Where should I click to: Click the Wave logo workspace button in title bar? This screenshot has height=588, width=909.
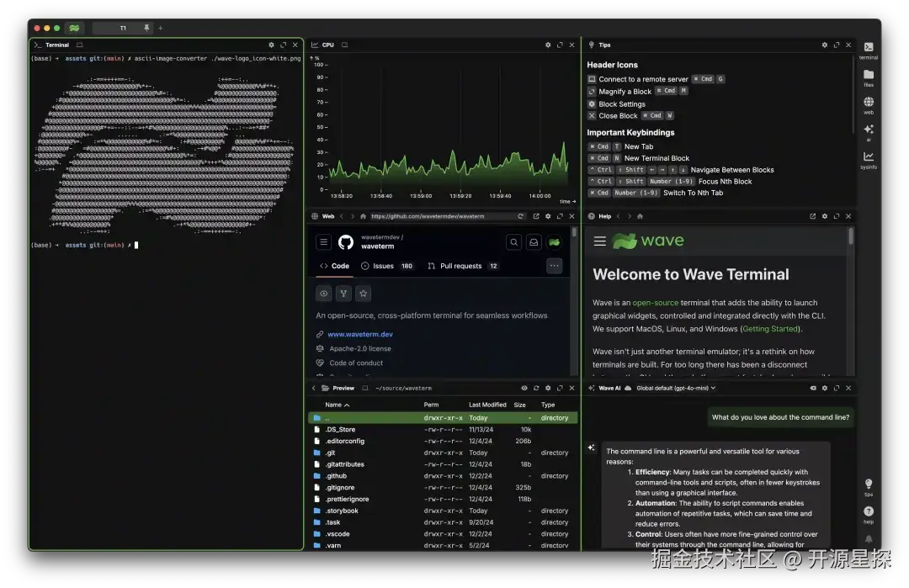tap(74, 28)
